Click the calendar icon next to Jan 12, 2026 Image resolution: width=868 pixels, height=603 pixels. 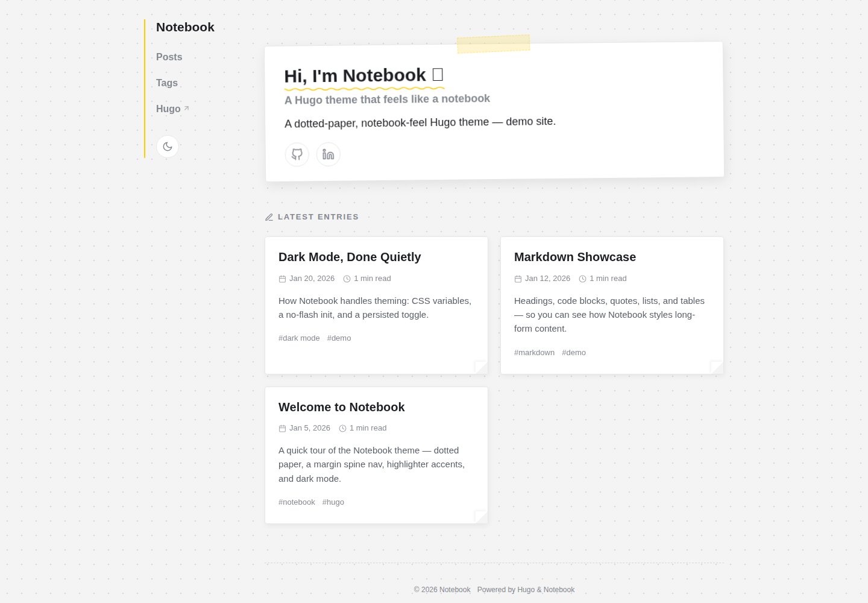[x=518, y=279]
